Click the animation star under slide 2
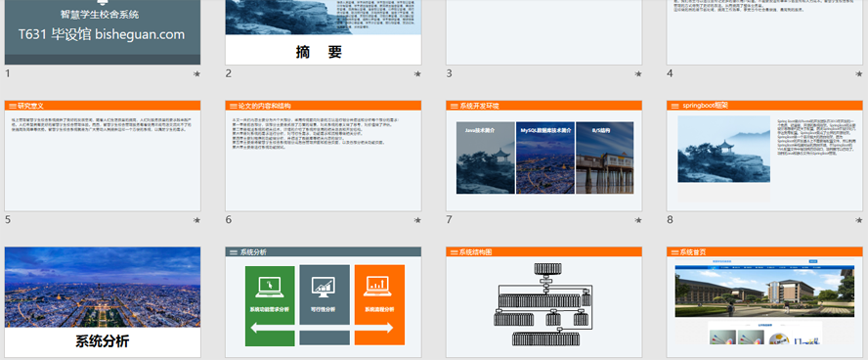The width and height of the screenshot is (868, 360). (x=417, y=73)
